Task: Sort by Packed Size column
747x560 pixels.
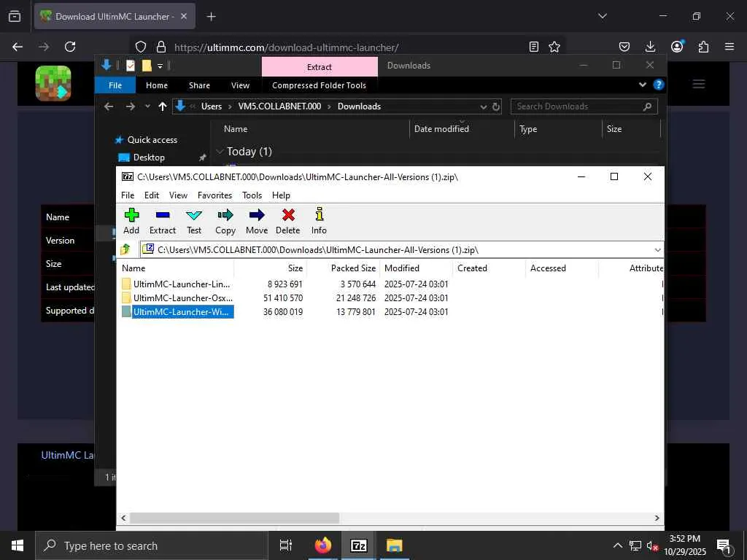Action: pos(343,268)
